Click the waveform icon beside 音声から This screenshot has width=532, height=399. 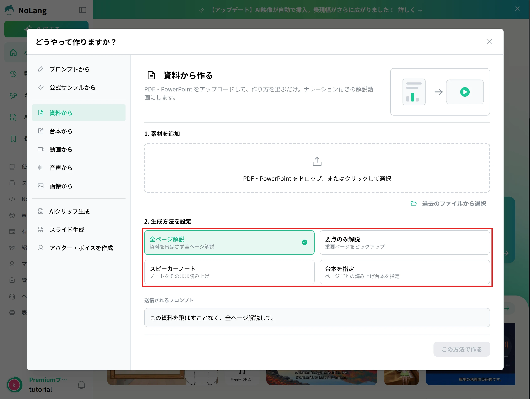point(41,167)
